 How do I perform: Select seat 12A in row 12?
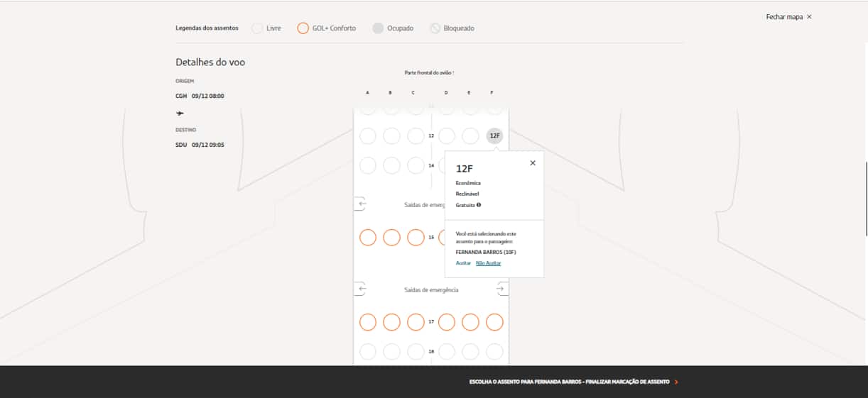coord(368,136)
